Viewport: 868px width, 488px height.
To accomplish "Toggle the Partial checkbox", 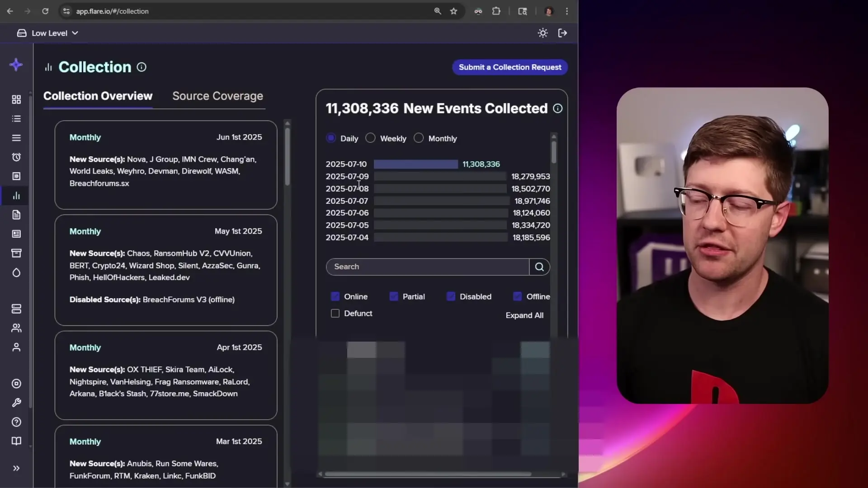I will click(394, 296).
